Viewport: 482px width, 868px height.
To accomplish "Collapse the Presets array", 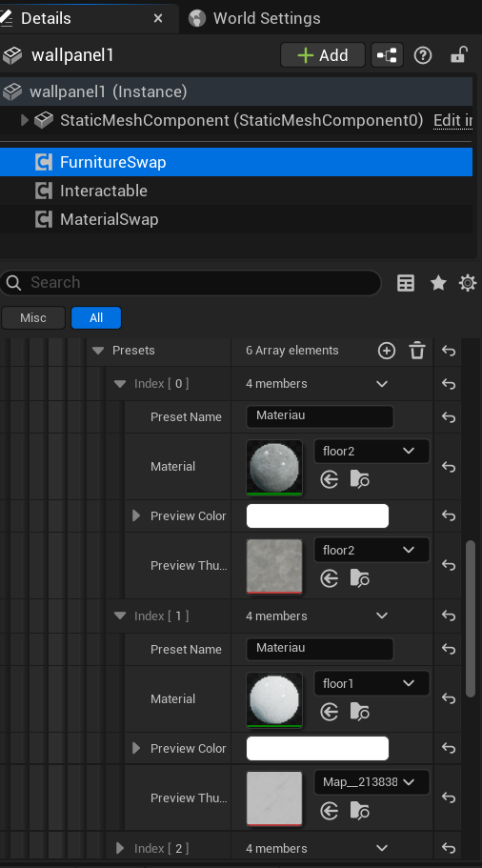I will [x=98, y=351].
